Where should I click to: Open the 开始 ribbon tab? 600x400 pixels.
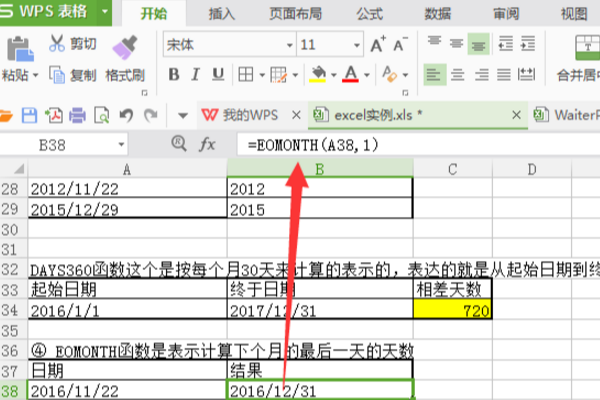click(x=154, y=14)
